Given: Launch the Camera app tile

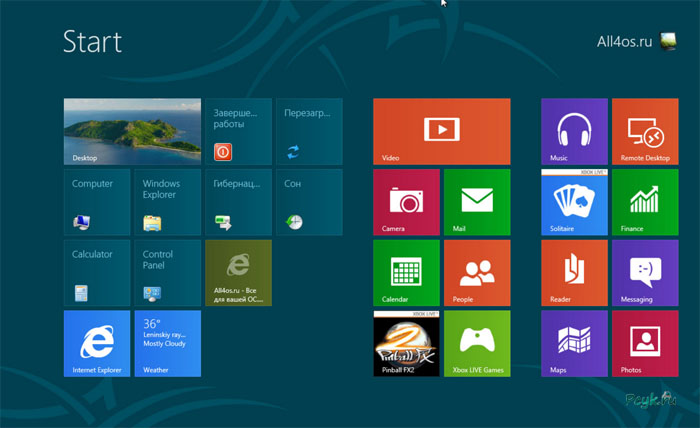Looking at the screenshot, I should pos(406,202).
